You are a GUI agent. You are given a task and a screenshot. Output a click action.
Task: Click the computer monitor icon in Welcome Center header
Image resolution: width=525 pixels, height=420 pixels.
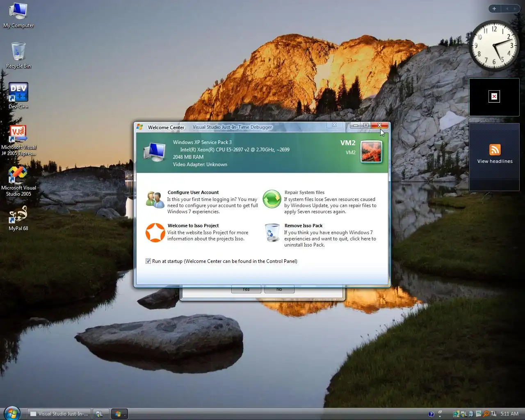click(154, 152)
